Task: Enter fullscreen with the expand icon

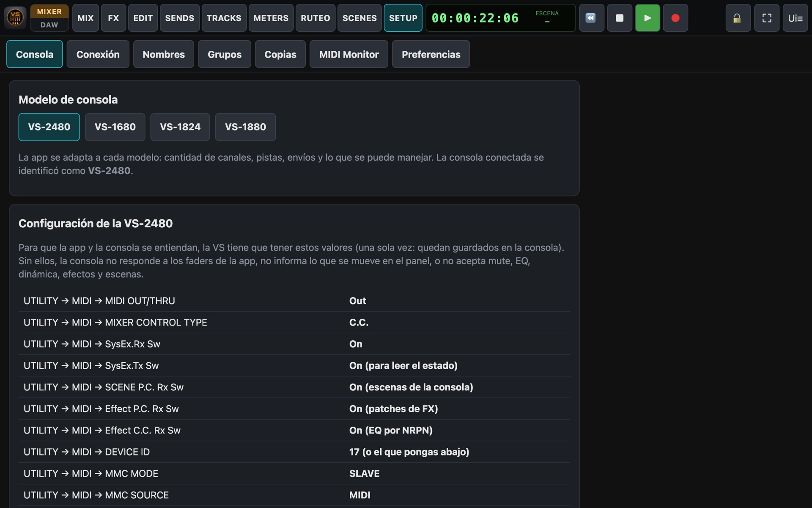Action: 766,18
